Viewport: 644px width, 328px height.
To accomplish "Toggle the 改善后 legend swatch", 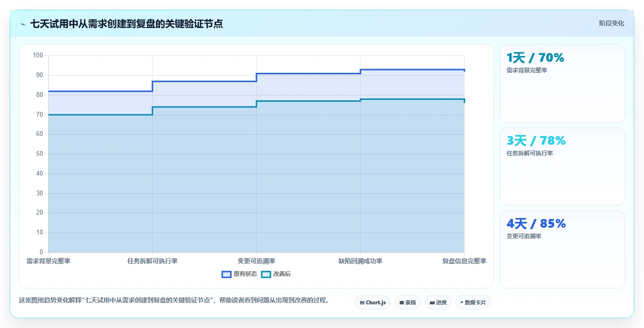I will coord(266,274).
